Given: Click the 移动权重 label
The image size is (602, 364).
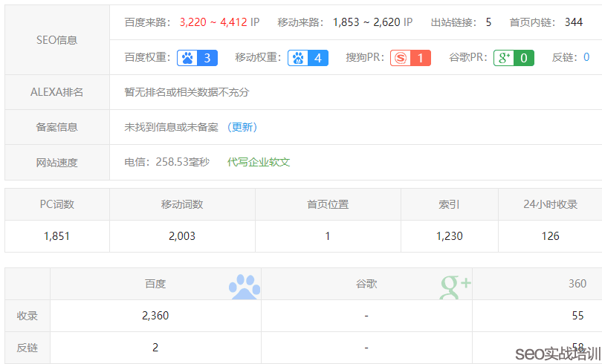Looking at the screenshot, I should 259,57.
